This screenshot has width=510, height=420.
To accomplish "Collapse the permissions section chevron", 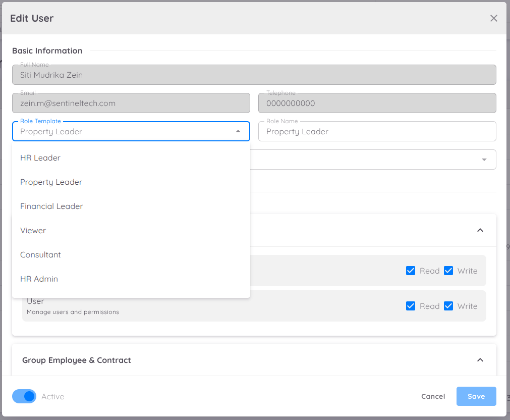I will point(480,230).
